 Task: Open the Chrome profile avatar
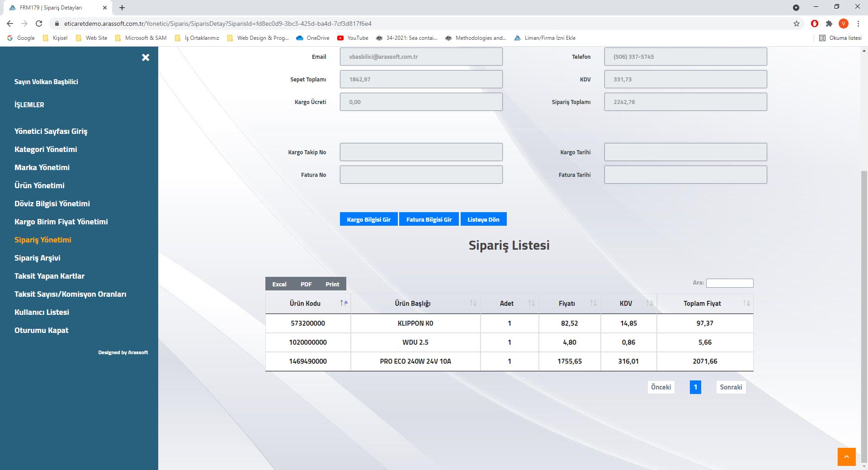[844, 24]
